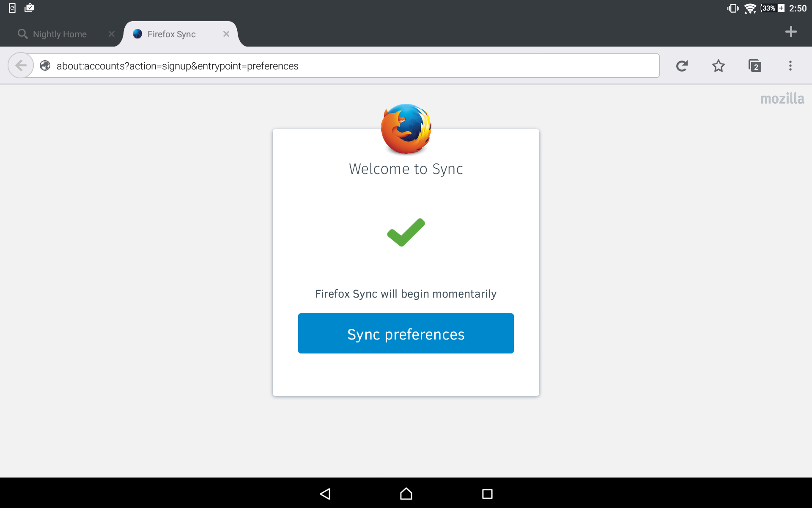Tap the Android home button
This screenshot has width=812, height=508.
pos(406,494)
